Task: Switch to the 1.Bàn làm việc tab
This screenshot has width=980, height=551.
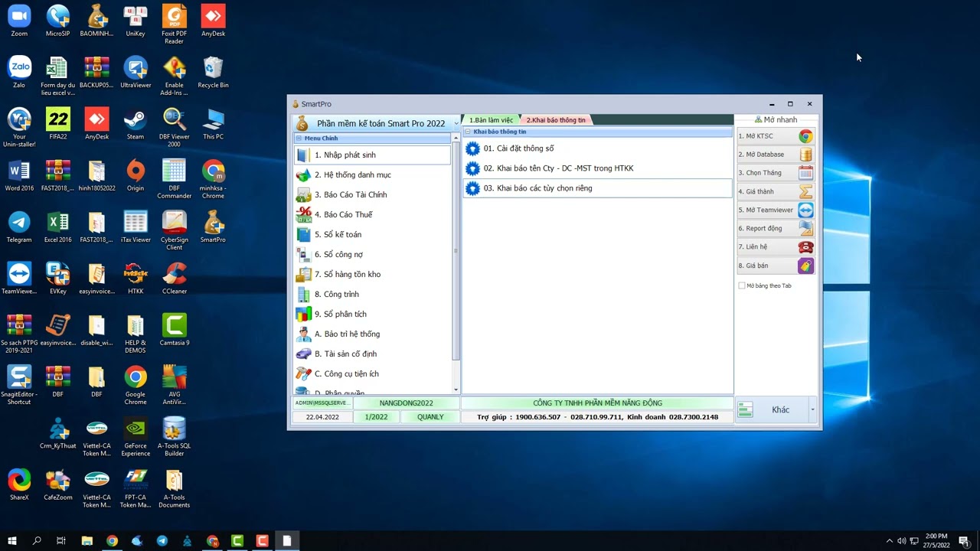Action: tap(491, 120)
